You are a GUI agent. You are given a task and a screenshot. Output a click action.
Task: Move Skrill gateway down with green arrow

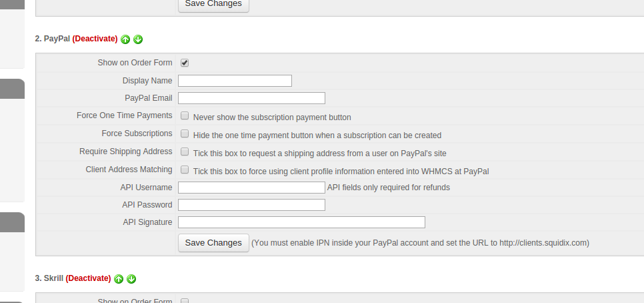click(131, 279)
